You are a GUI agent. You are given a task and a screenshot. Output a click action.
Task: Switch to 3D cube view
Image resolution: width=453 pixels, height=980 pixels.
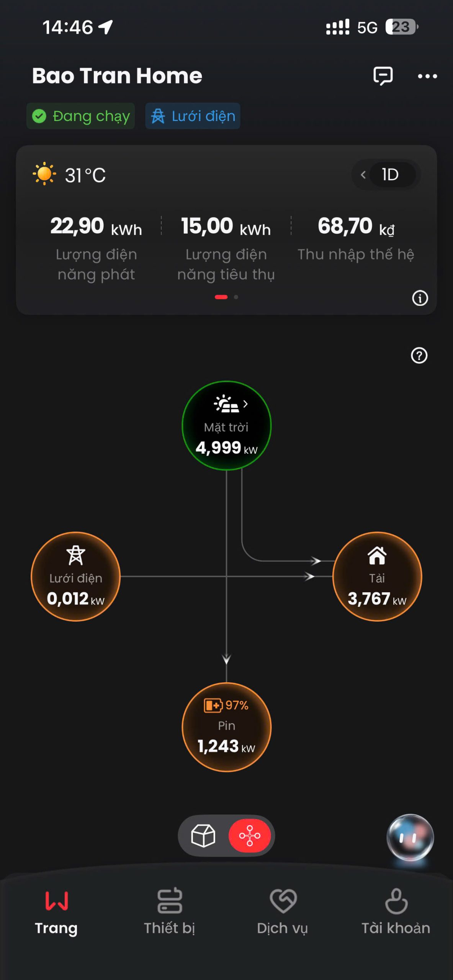point(203,835)
